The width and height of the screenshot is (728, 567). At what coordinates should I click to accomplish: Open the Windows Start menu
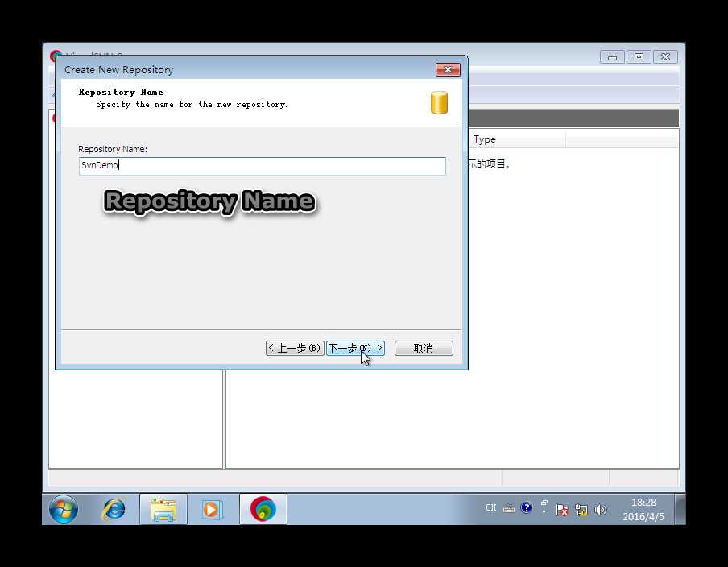pos(64,509)
